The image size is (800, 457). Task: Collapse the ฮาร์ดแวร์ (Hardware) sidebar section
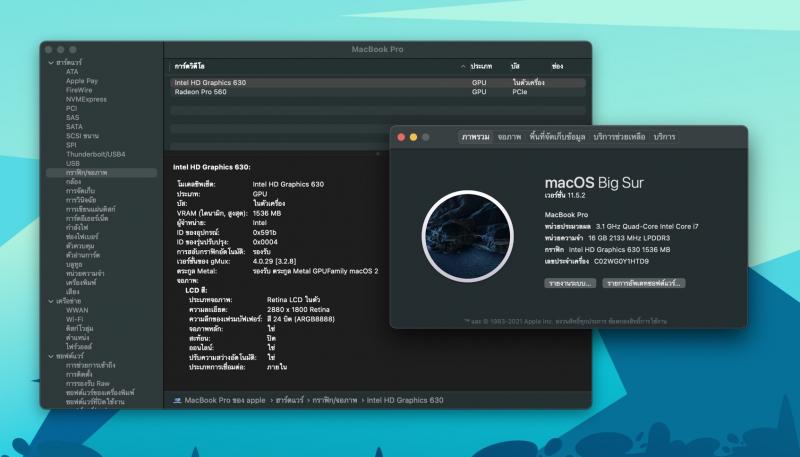coord(51,63)
